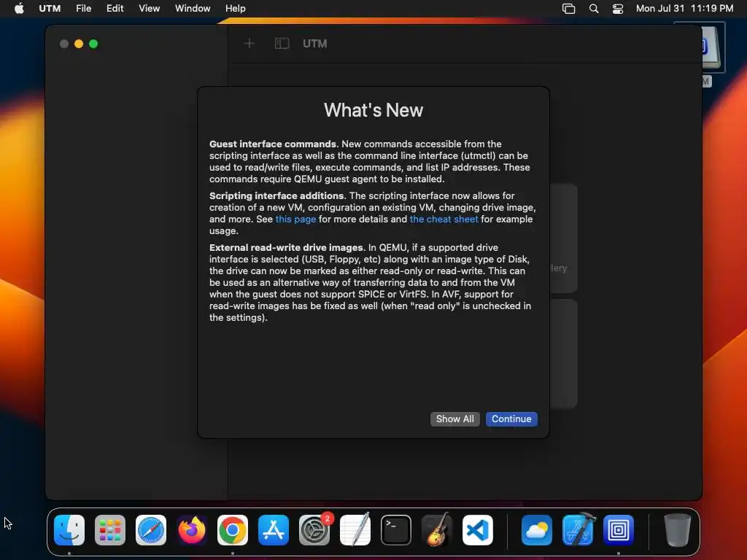Image resolution: width=747 pixels, height=560 pixels.
Task: Open the File menu
Action: pos(83,9)
